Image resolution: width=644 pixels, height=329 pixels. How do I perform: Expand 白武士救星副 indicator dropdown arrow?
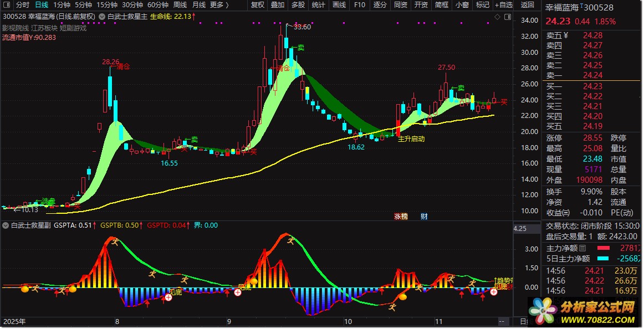click(x=6, y=225)
